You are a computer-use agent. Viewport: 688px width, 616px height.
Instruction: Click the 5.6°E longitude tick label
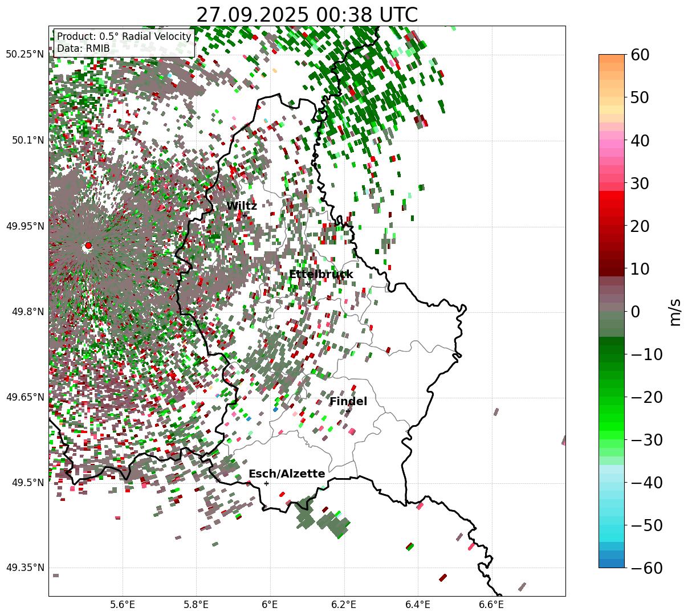click(x=123, y=605)
